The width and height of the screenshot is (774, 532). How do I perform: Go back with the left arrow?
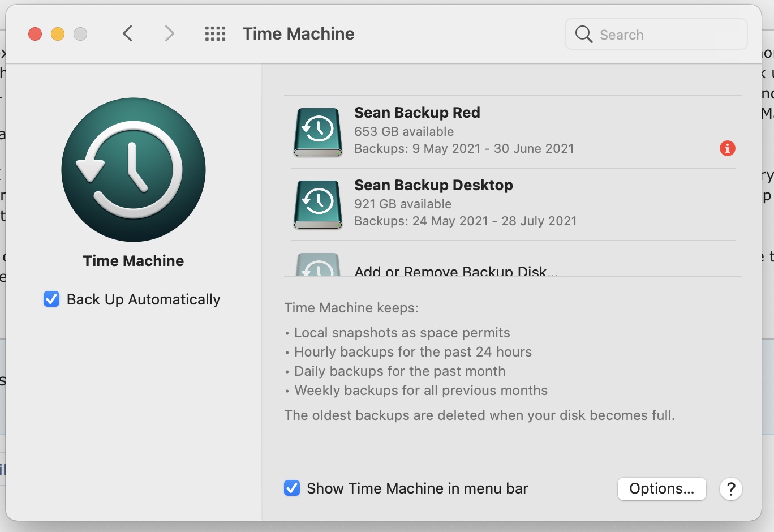tap(128, 34)
